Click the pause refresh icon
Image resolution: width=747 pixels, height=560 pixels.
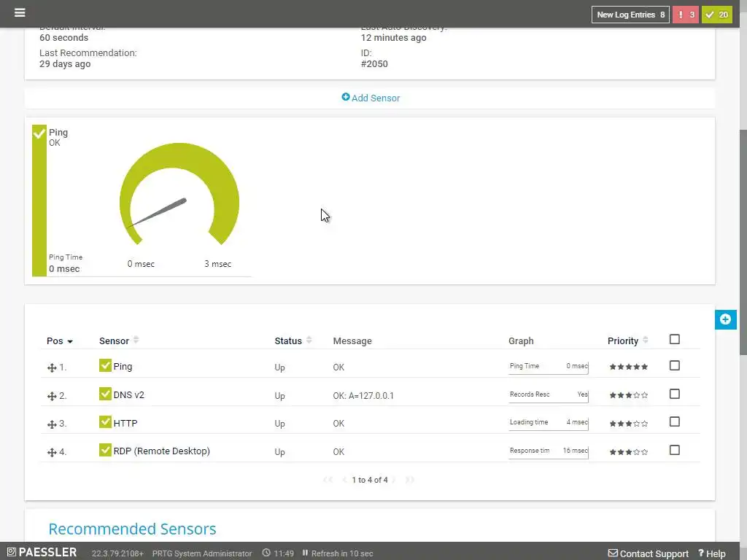click(305, 553)
